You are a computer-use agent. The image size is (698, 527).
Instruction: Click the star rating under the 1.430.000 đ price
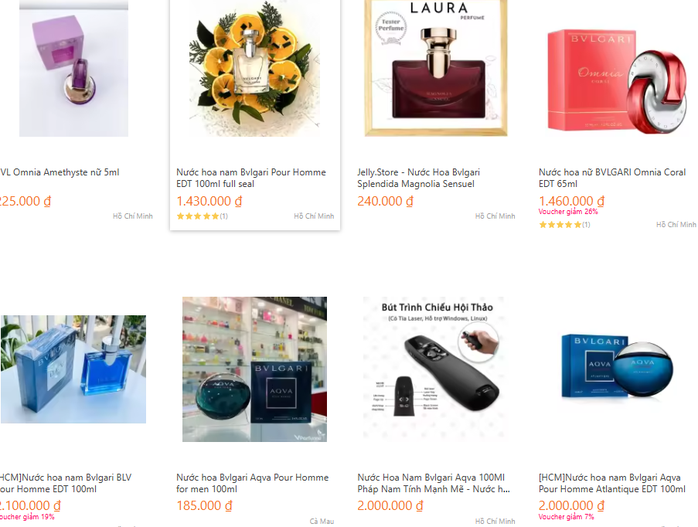pos(202,216)
